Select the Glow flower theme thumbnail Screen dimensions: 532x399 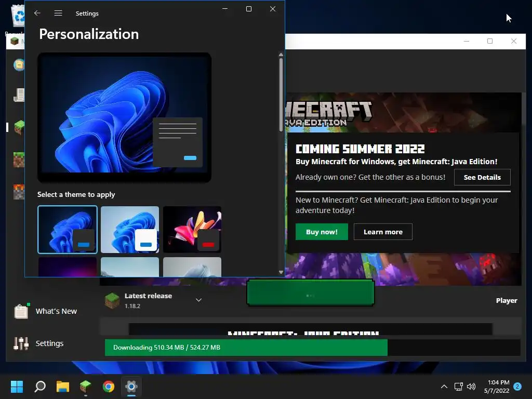(192, 229)
